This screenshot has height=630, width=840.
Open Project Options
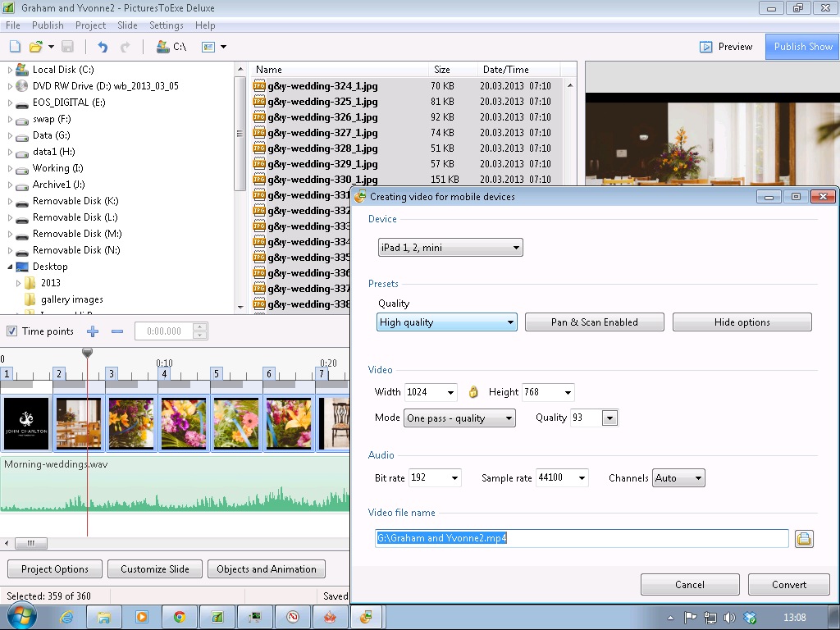point(55,569)
